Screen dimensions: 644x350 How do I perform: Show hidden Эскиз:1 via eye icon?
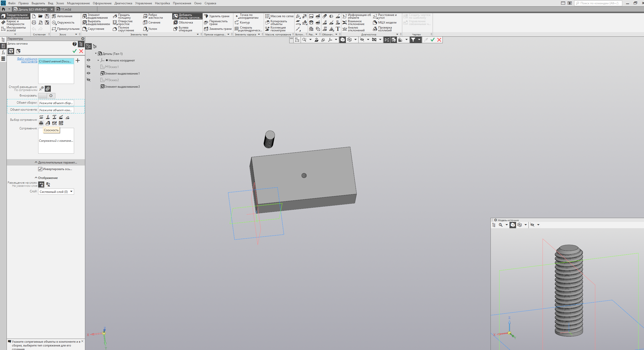coord(88,67)
